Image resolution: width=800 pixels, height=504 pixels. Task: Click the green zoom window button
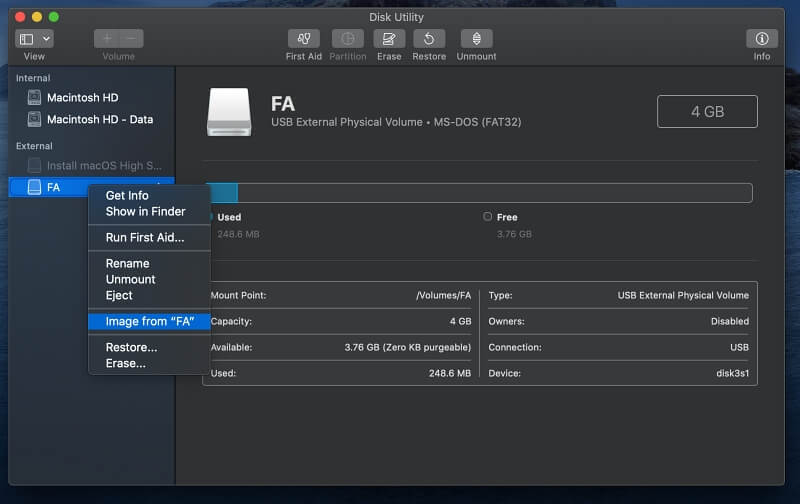(54, 17)
